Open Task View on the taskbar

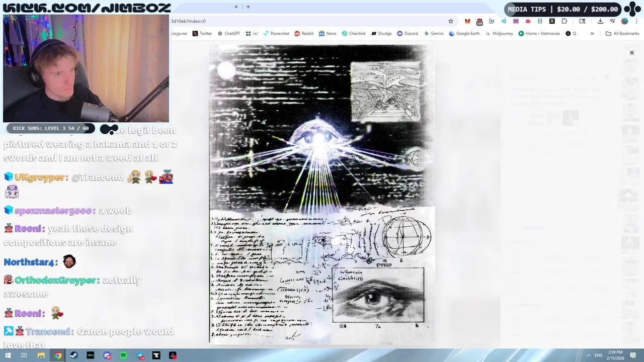[24, 355]
